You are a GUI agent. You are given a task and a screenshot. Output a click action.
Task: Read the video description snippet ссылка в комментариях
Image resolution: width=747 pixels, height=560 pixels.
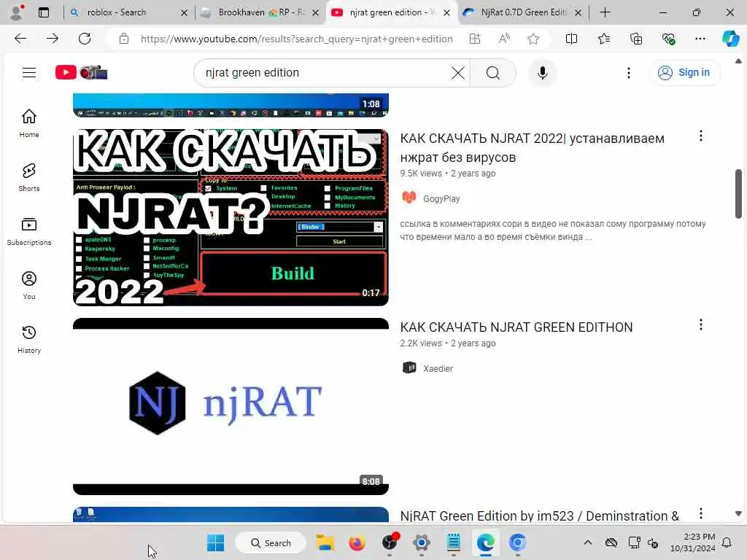[x=553, y=230]
